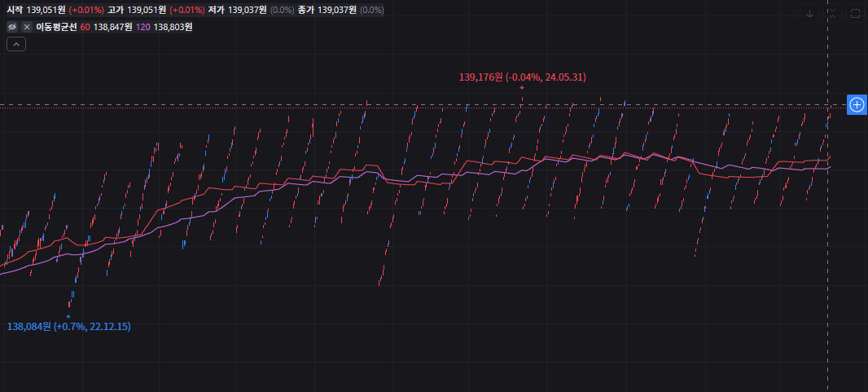Viewport: 868px width, 392px height.
Task: Select the red 60 period value
Action: tap(85, 27)
